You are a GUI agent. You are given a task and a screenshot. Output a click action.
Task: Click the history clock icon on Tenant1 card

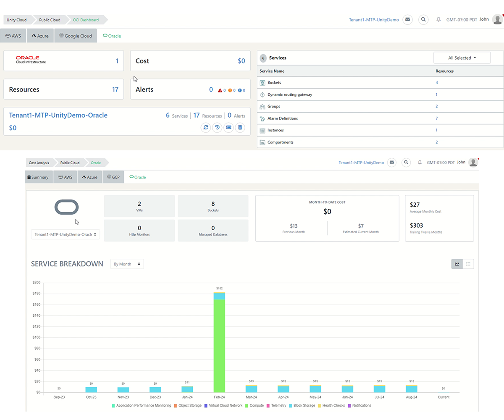pos(217,127)
